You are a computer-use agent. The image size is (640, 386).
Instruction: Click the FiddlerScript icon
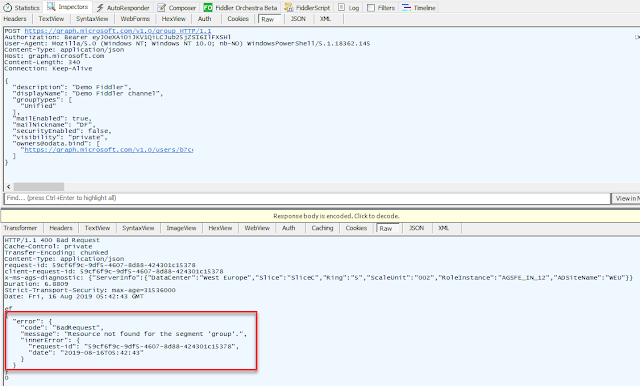coord(289,7)
